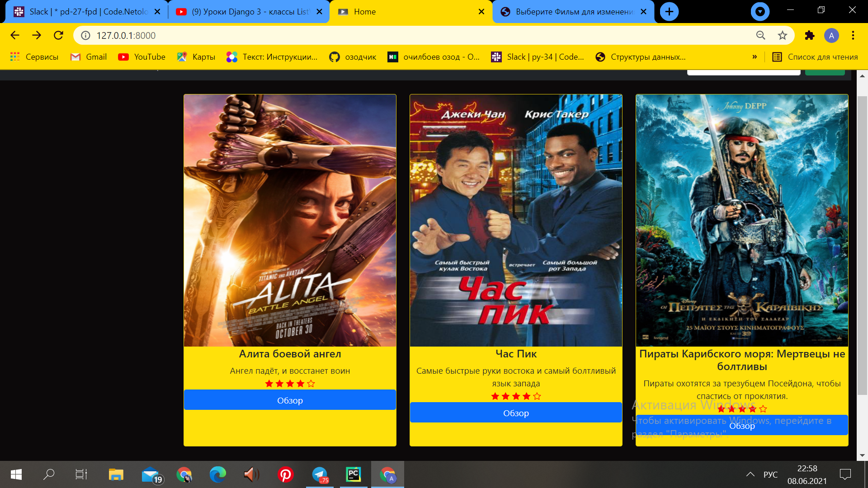This screenshot has height=488, width=868.
Task: Open the Extensions puzzle icon
Action: coord(810,35)
